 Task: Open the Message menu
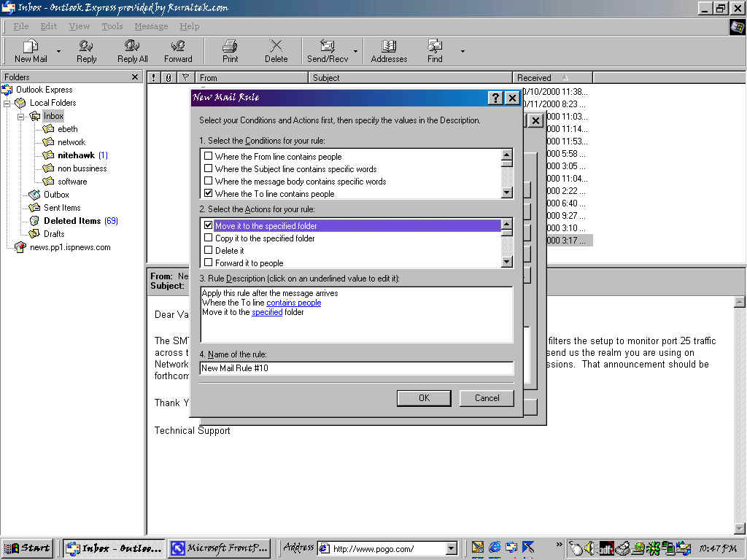[x=151, y=26]
